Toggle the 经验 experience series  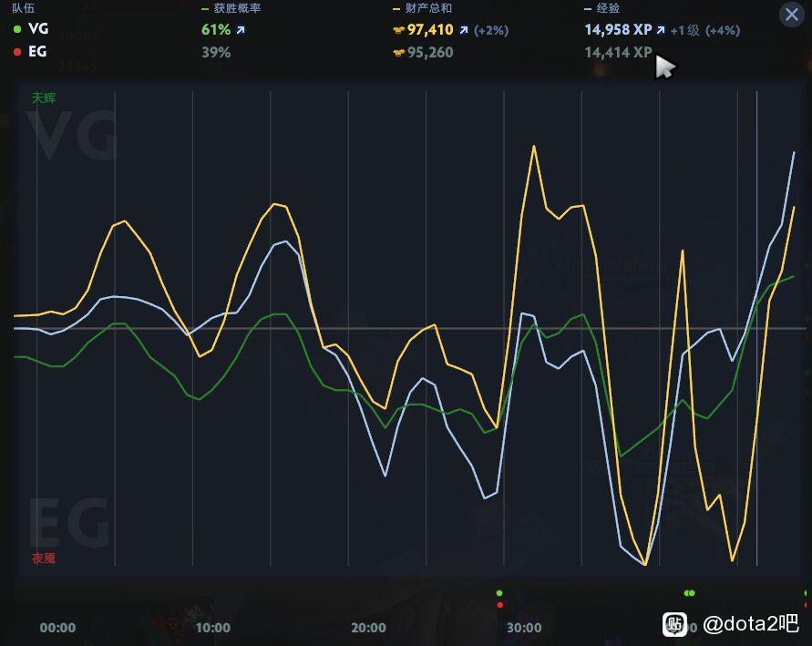[602, 8]
